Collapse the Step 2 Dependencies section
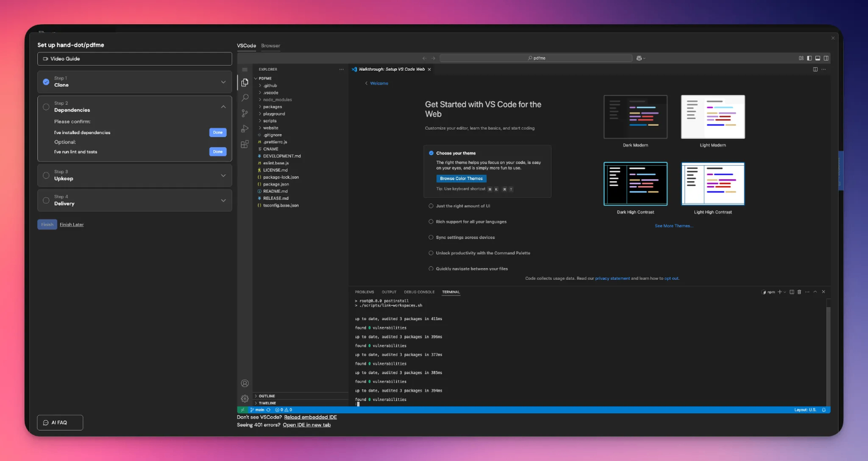The width and height of the screenshot is (868, 461). 223,107
